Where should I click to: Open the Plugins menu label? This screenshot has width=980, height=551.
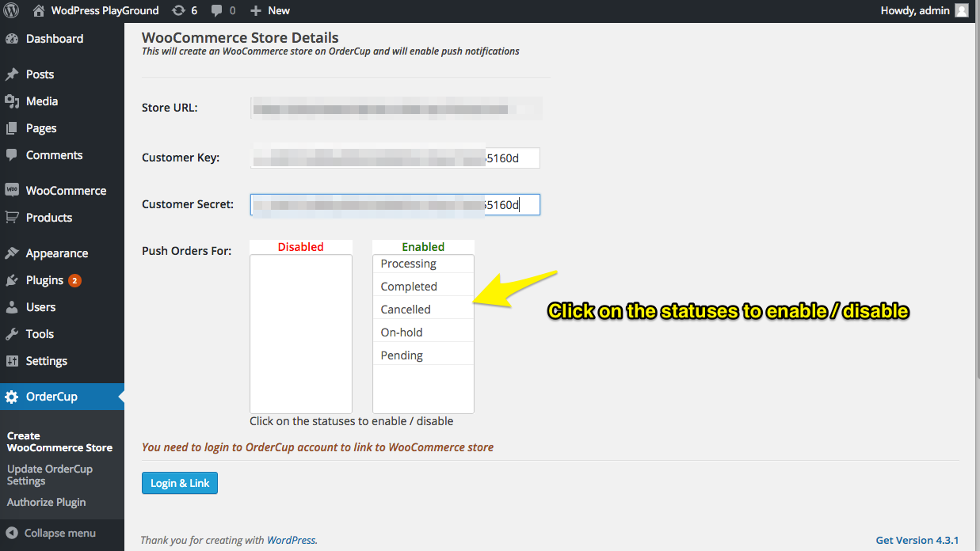coord(44,280)
